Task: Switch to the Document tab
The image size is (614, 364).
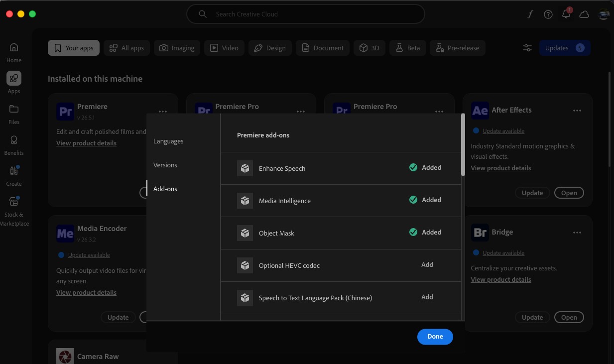Action: click(x=323, y=48)
